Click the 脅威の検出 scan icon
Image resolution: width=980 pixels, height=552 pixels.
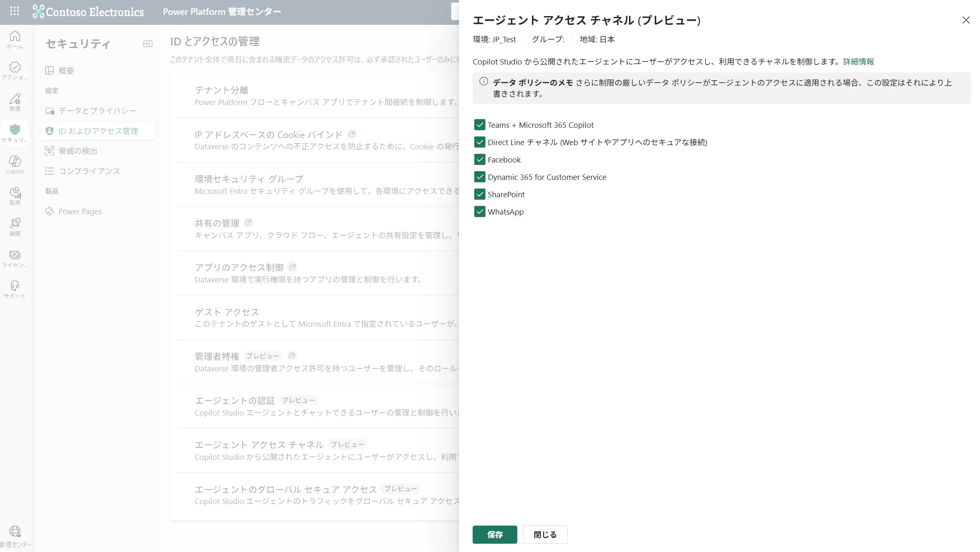49,151
